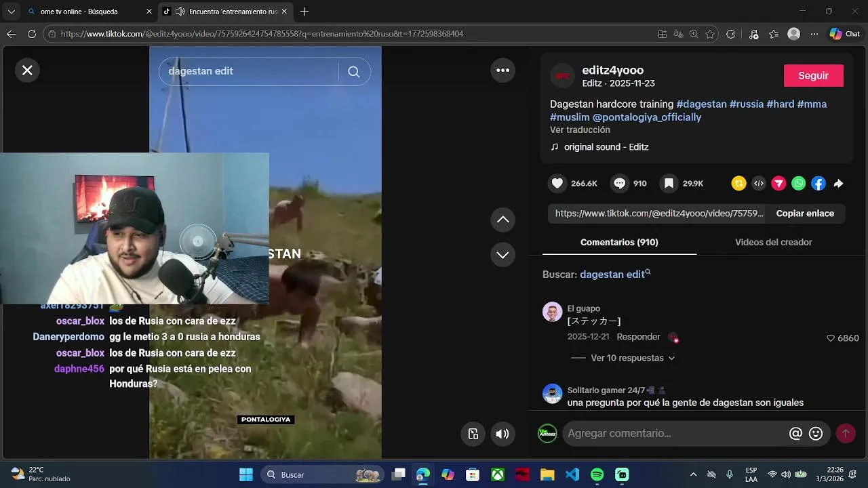Click El guapo's commenter avatar

coord(552,312)
